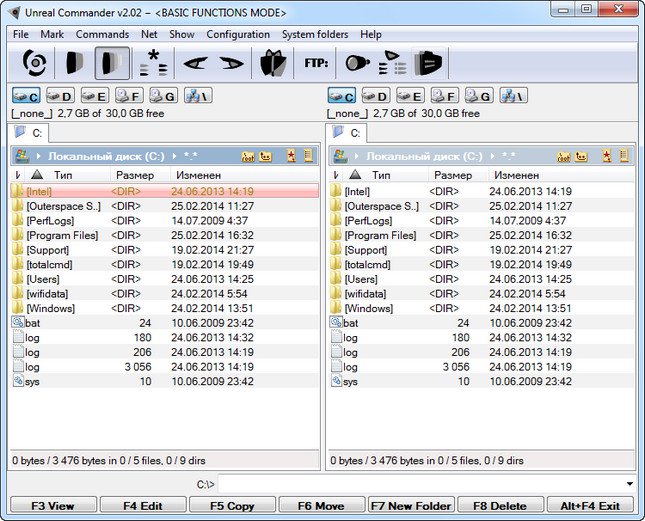
Task: Select the C: tab in left panel
Action: tap(29, 133)
